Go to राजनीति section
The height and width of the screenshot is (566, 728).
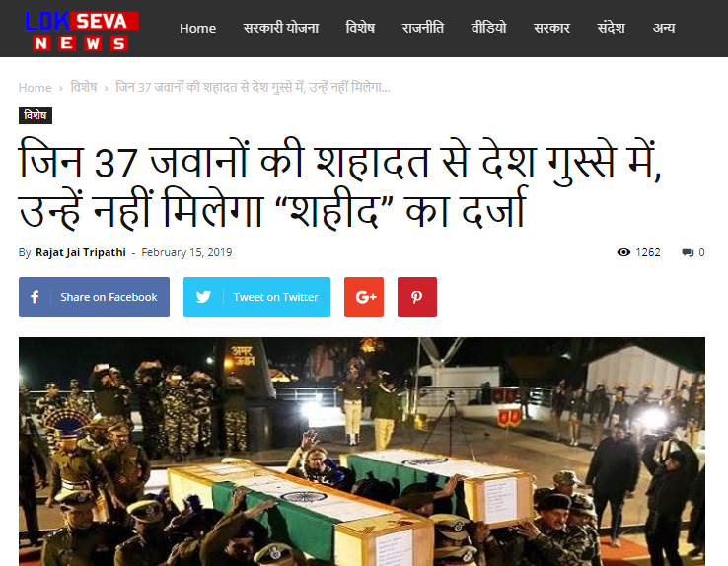422,28
